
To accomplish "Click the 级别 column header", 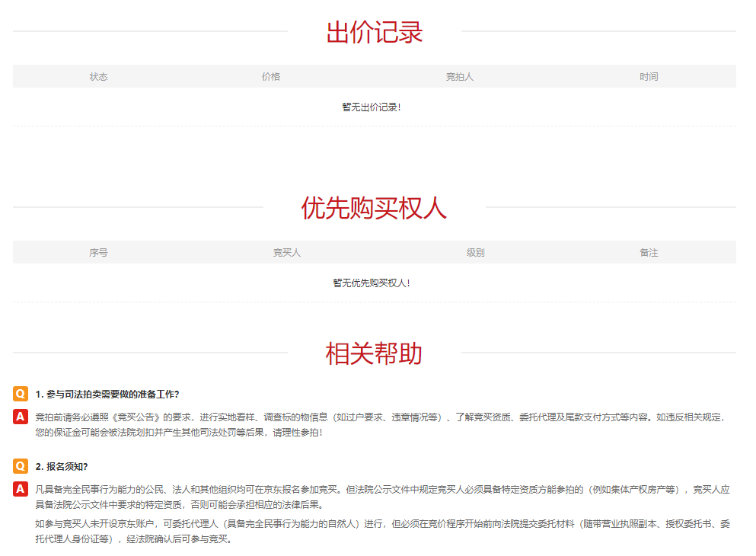I will [x=475, y=253].
